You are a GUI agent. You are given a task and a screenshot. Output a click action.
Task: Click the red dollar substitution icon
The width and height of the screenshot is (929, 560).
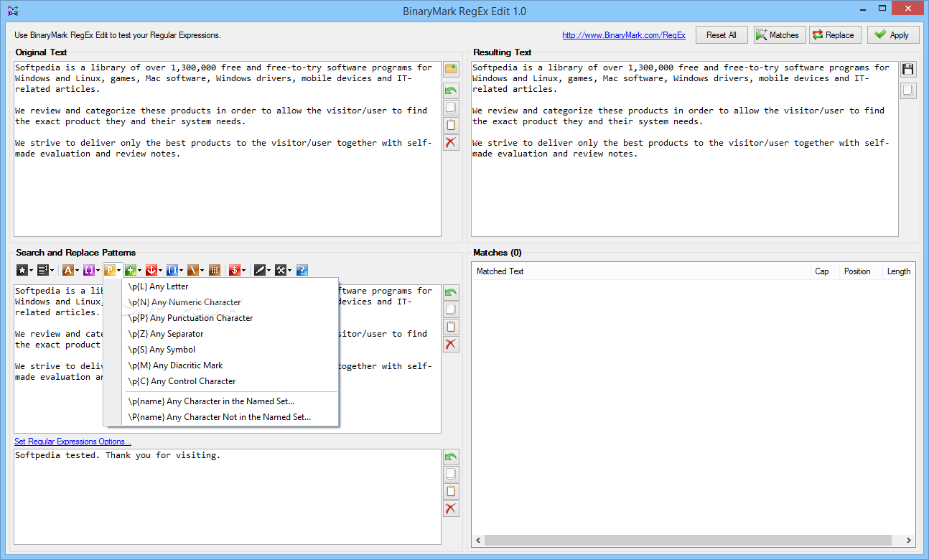pos(235,270)
